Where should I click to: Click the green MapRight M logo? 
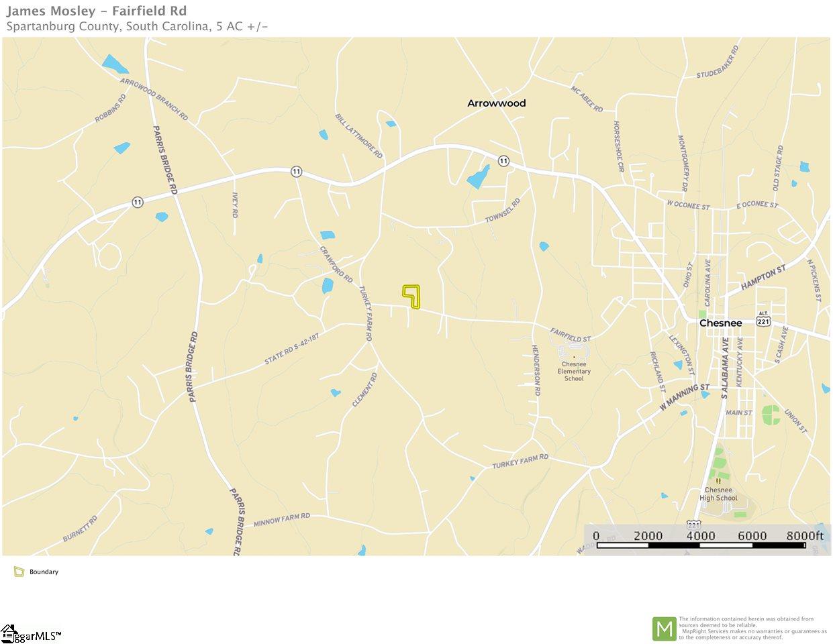[665, 629]
